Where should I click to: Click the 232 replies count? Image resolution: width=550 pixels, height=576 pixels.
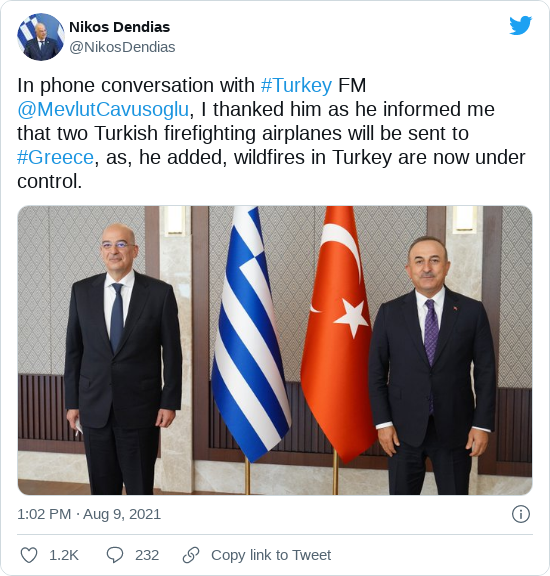tap(147, 555)
